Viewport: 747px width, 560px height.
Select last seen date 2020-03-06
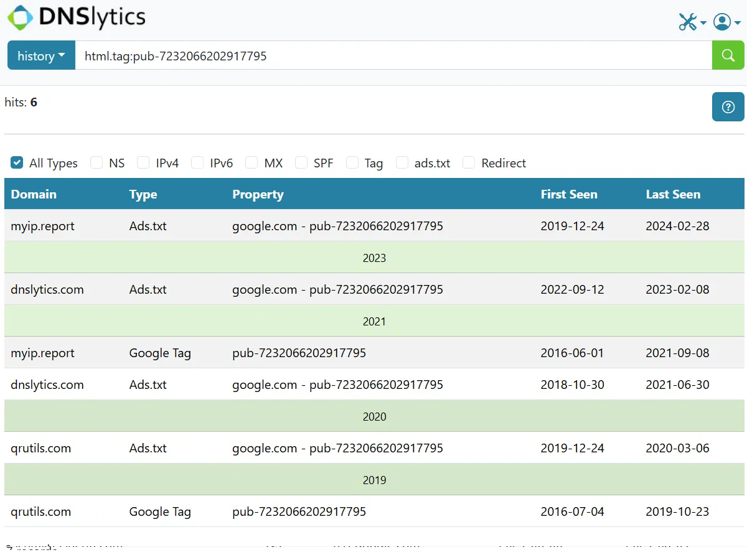pyautogui.click(x=677, y=448)
